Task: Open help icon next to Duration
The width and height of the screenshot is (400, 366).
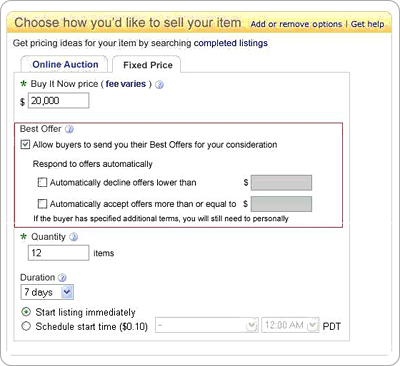Action: (62, 278)
